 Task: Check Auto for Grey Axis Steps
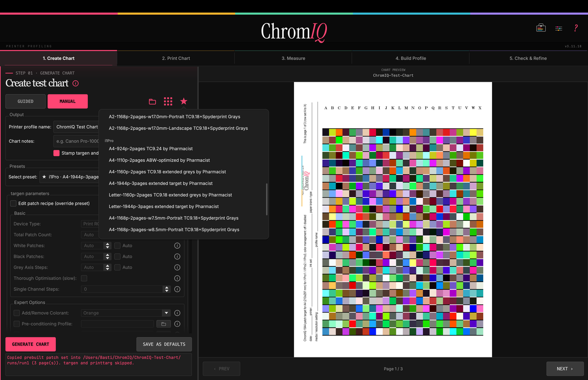118,267
